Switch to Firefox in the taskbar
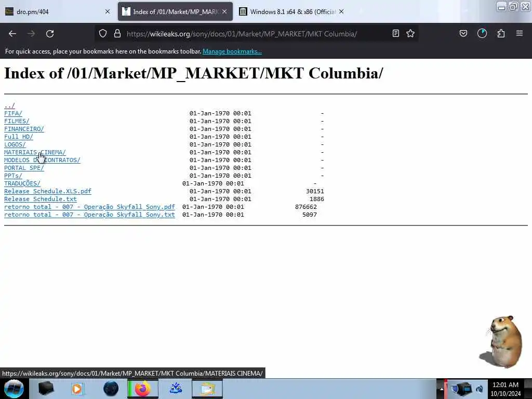This screenshot has height=399, width=532. (143, 389)
